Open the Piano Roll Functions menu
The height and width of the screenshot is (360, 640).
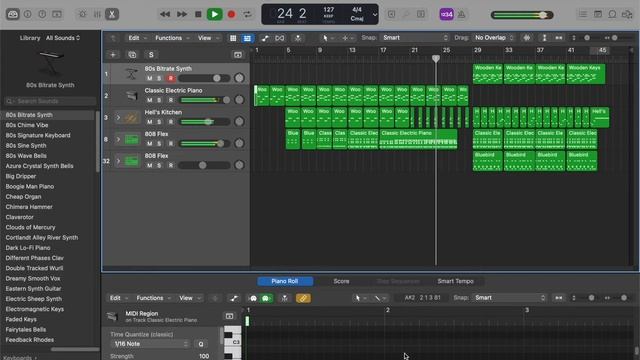click(x=152, y=298)
